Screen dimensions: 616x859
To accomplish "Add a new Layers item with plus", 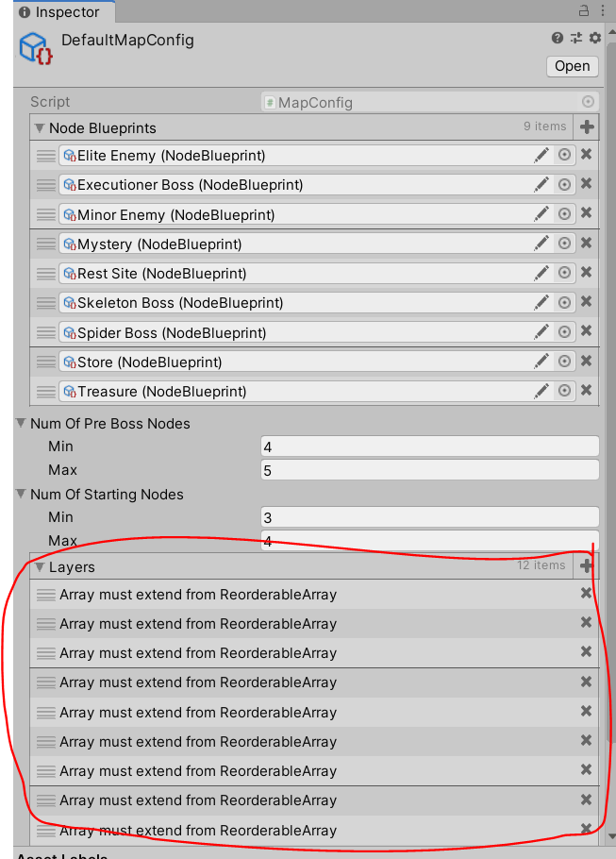I will pyautogui.click(x=587, y=566).
